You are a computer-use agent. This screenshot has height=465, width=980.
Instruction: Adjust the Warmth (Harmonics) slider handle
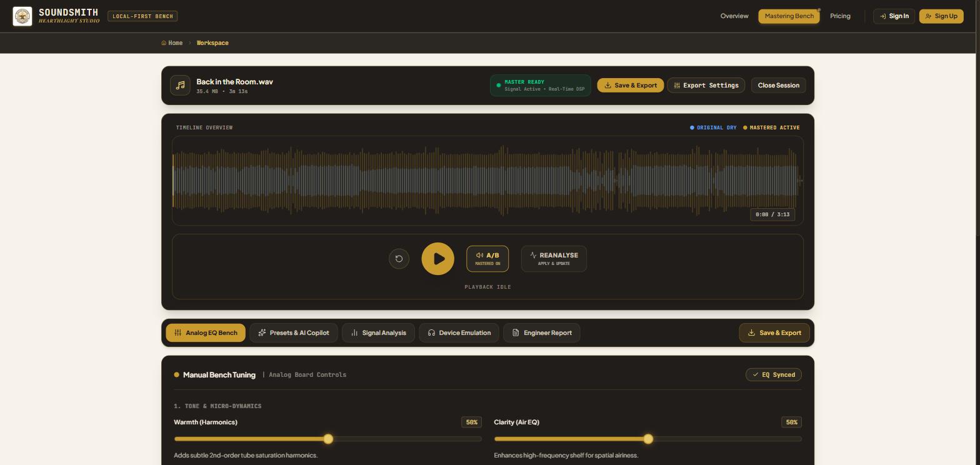[328, 439]
